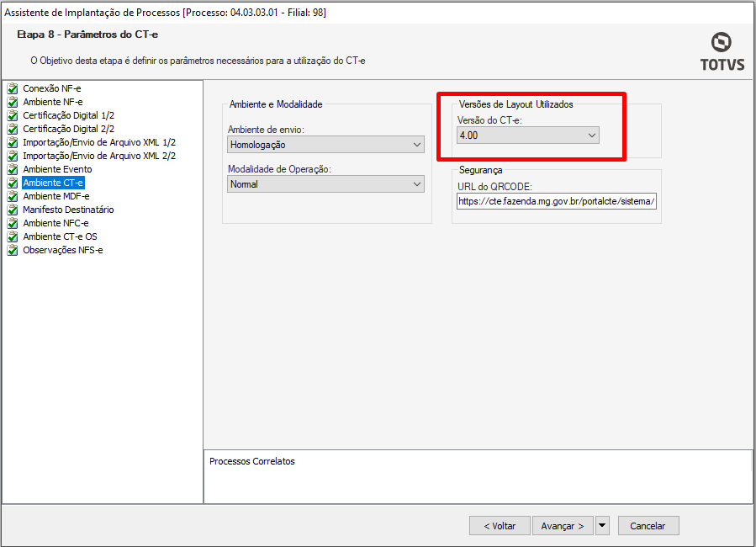Click checkmark icon beside Ambiente Evento
Image resolution: width=756 pixels, height=547 pixels.
13,169
